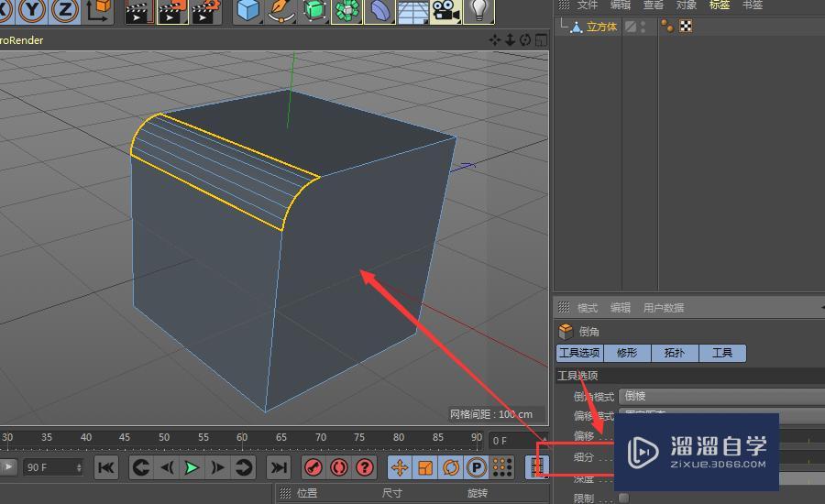The image size is (825, 504).
Task: Click the viewport move-camera icon
Action: 494,40
